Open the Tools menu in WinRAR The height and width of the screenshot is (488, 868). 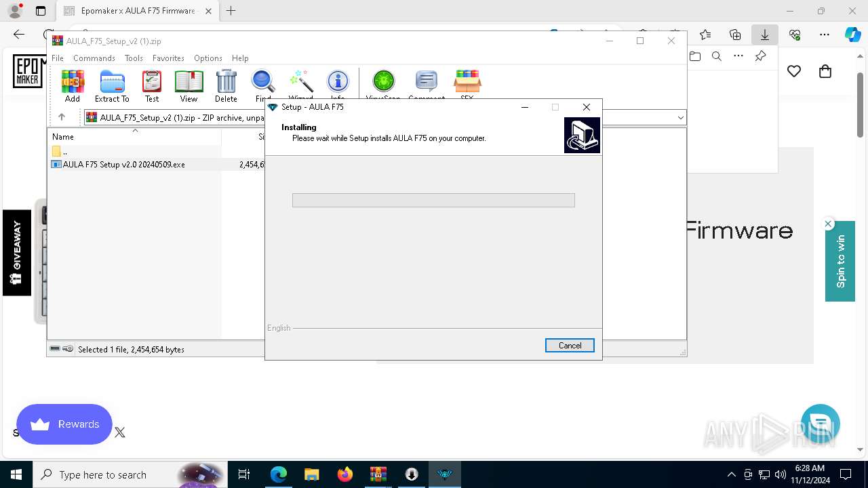coord(134,58)
